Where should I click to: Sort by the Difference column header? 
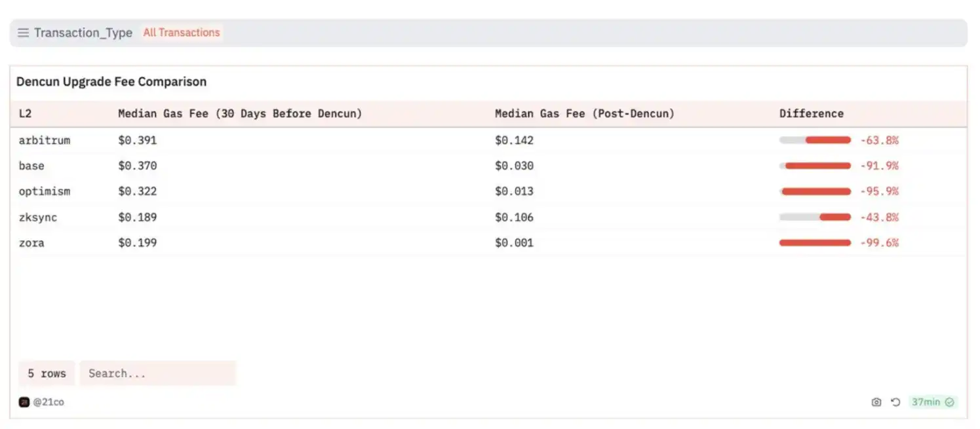(x=812, y=113)
